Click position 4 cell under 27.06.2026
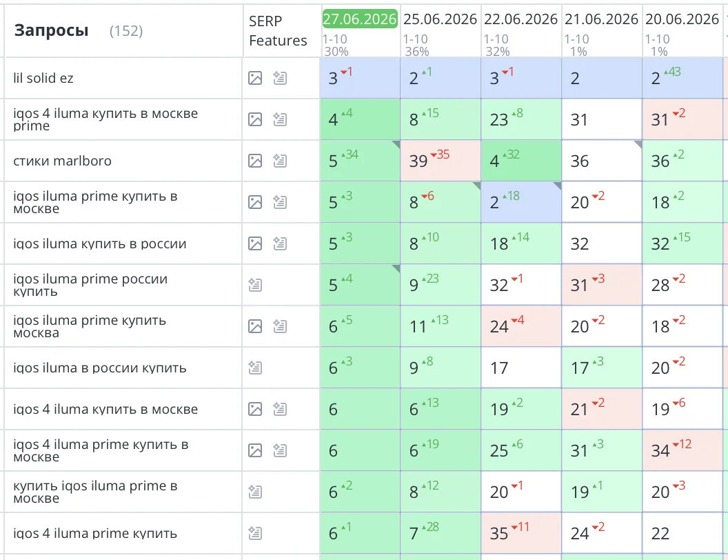Screen dimensions: 728x560 360,119
